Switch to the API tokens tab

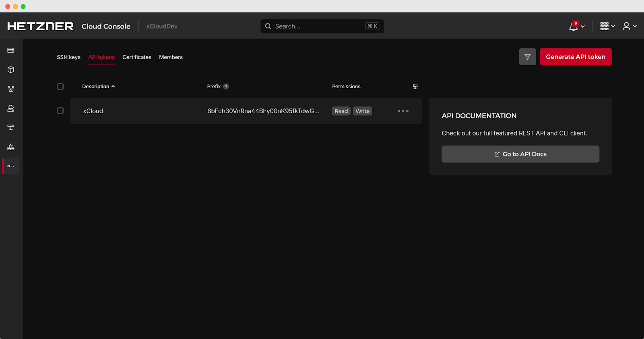[x=101, y=57]
